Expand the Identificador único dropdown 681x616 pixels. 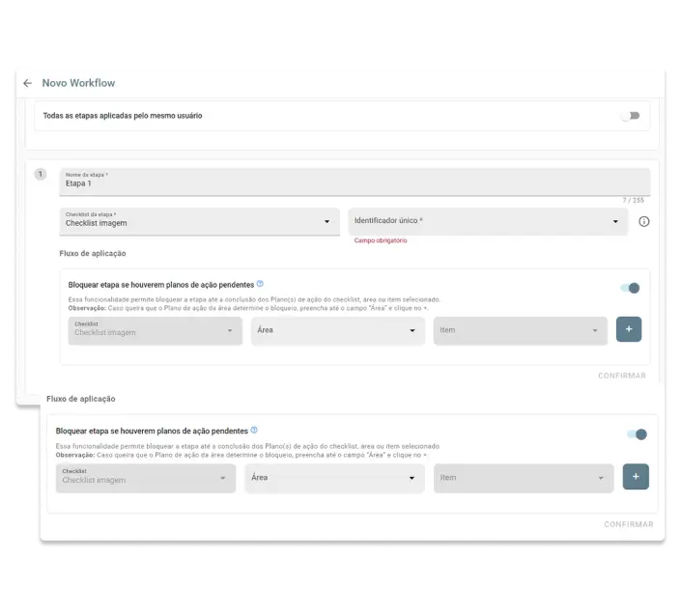488,221
